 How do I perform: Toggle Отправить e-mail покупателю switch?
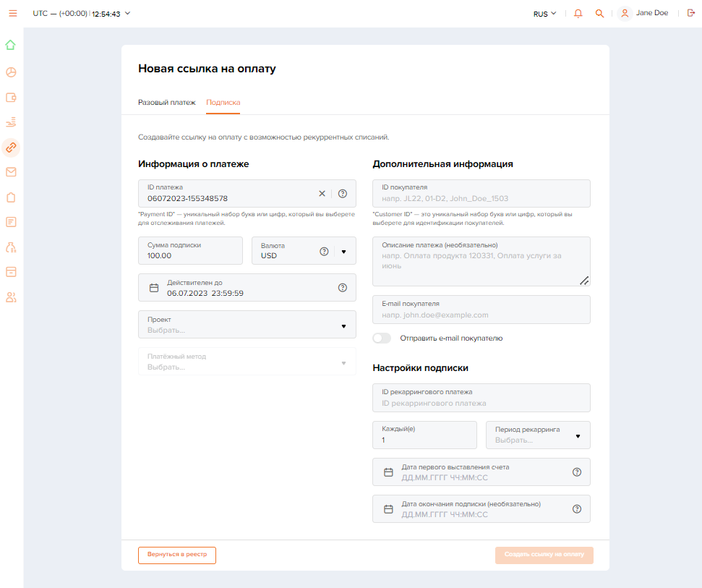(382, 338)
